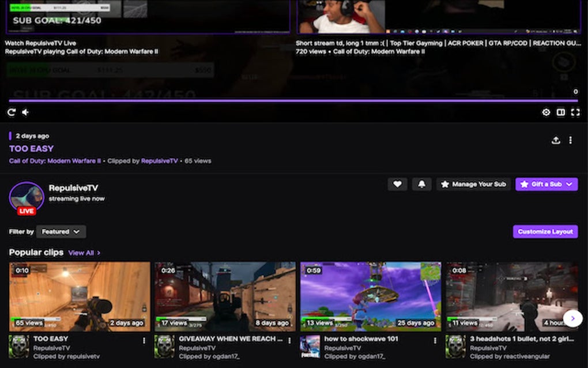Open options menu on the TOO EASY clip card

tap(142, 339)
